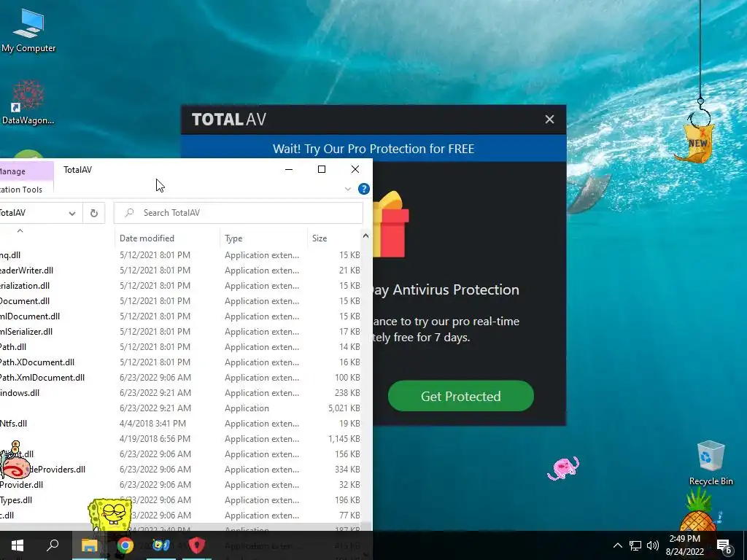Collapse the Name column sort indicator arrow
Viewport: 747px width, 560px height.
[x=20, y=231]
